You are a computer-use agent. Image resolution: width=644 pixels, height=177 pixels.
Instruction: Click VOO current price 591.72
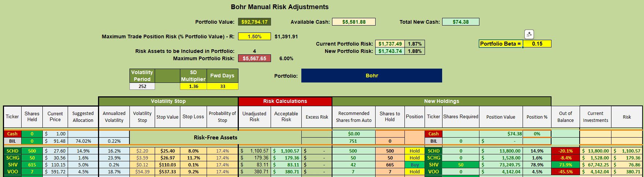point(55,172)
